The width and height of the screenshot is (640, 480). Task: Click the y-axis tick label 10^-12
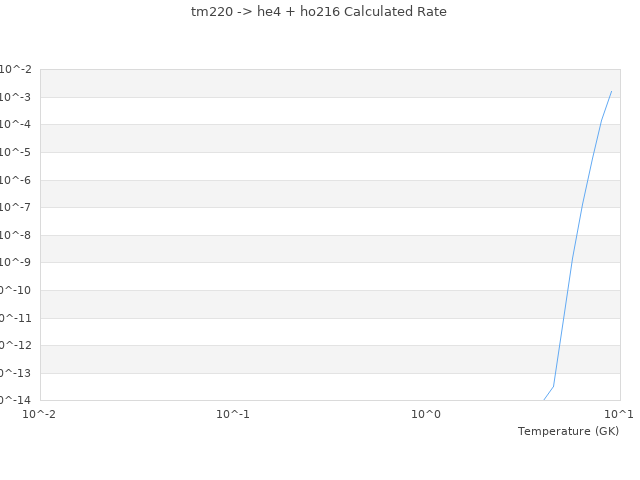pos(14,345)
